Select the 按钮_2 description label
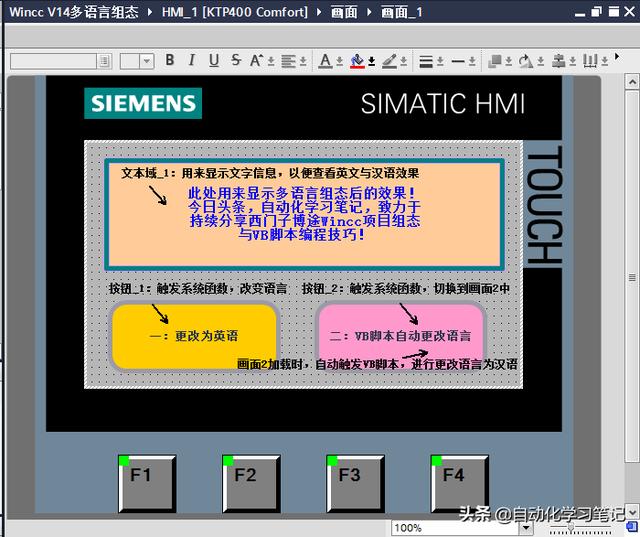The image size is (640, 537). 406,288
